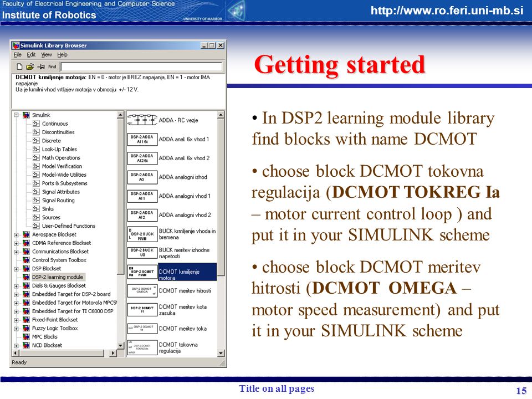Select Signal Attributes library
Image resolution: width=532 pixels, height=399 pixels.
pyautogui.click(x=61, y=192)
